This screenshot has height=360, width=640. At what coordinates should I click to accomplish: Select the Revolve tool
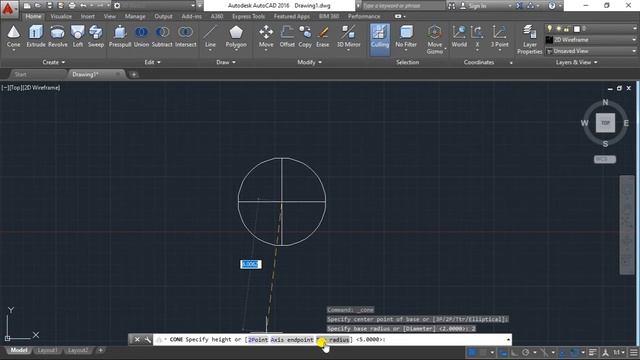coord(58,37)
